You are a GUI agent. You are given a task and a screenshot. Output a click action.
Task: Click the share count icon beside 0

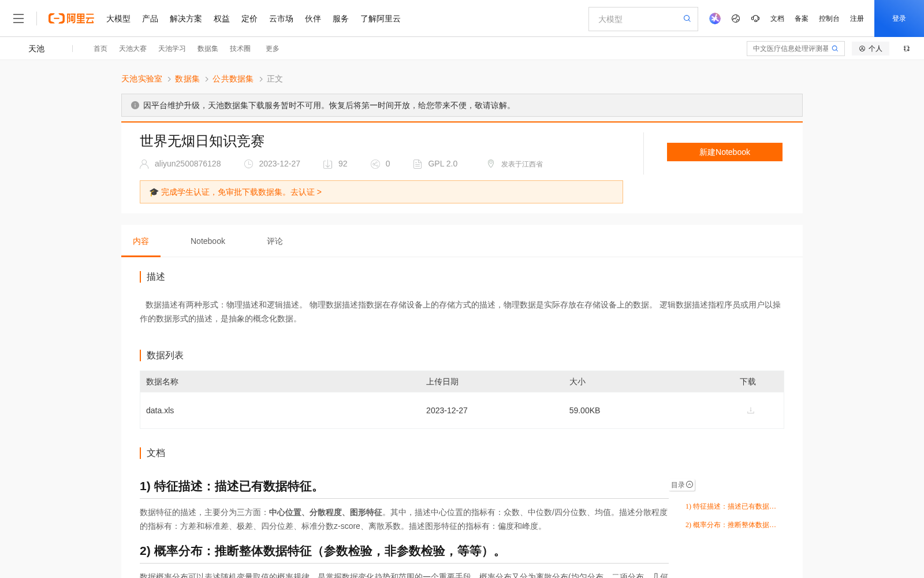(x=375, y=164)
